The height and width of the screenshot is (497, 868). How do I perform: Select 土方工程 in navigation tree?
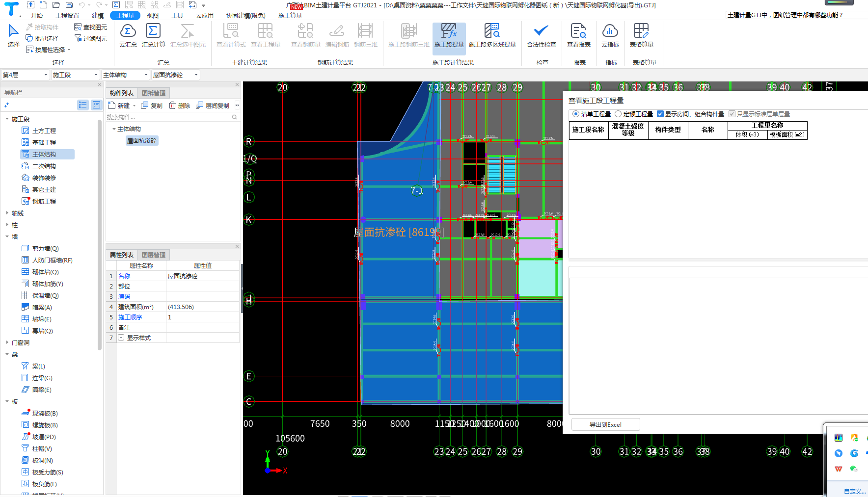coord(39,131)
